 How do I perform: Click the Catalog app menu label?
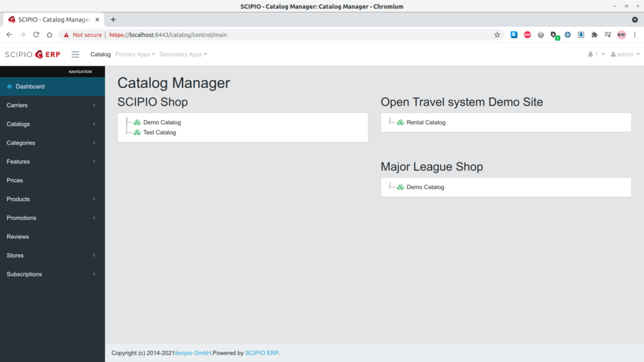[x=100, y=54]
